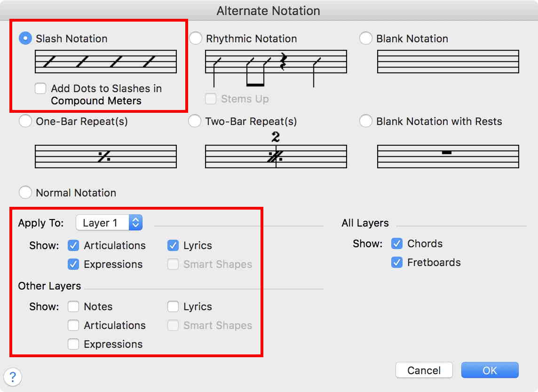Open the help question mark button

pyautogui.click(x=13, y=376)
